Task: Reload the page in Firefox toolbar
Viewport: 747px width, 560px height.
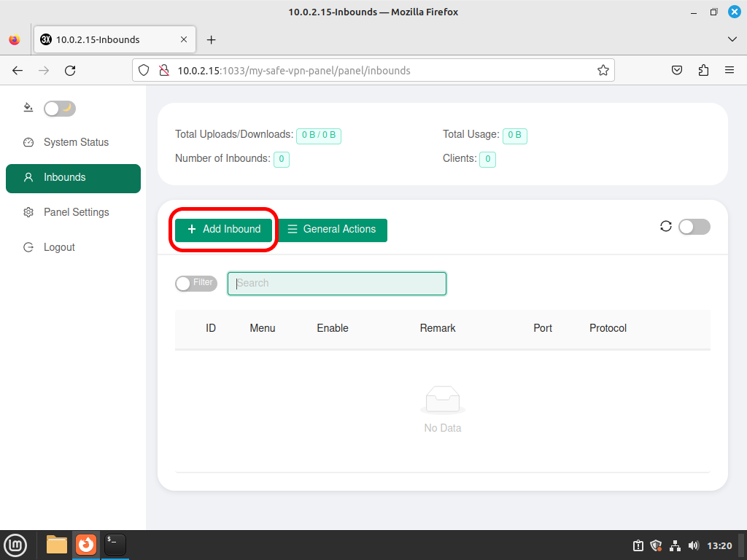Action: (x=70, y=71)
